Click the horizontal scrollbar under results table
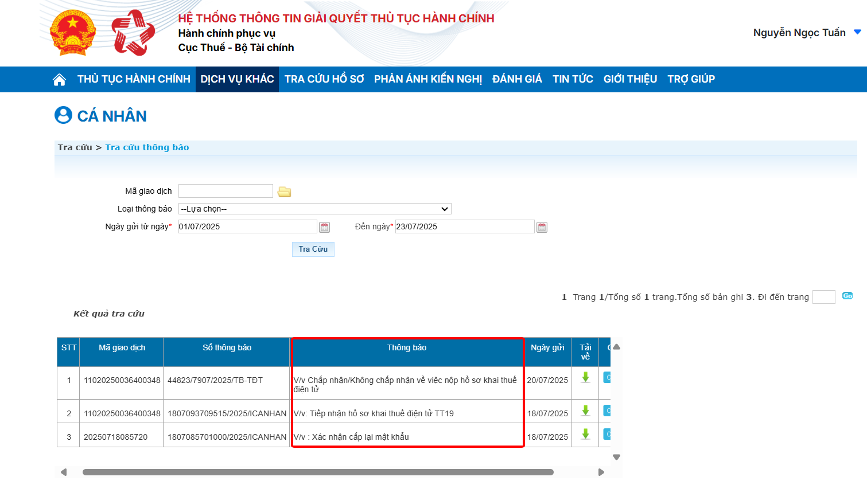The image size is (867, 504). [x=318, y=472]
